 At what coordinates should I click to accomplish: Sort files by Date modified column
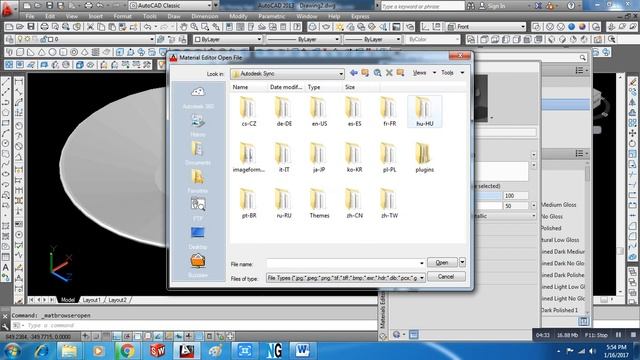coord(285,87)
